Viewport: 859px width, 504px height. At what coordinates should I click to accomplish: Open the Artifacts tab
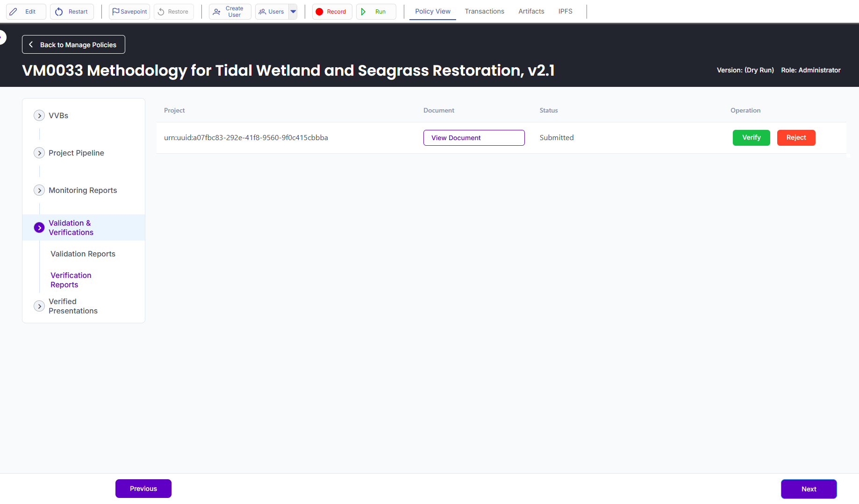click(531, 11)
